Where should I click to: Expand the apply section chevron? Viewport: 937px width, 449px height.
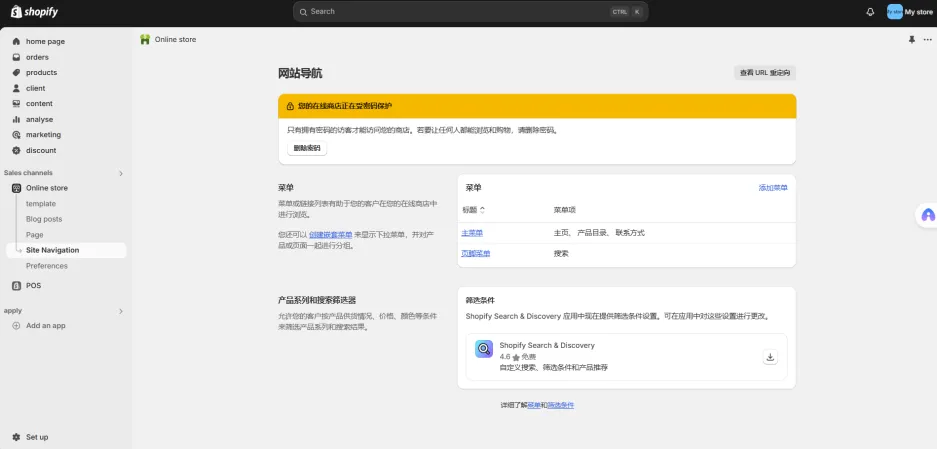pos(121,311)
